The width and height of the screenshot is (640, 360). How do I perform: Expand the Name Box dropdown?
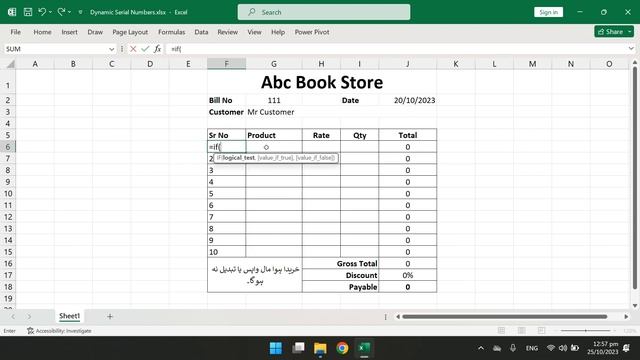tap(111, 49)
